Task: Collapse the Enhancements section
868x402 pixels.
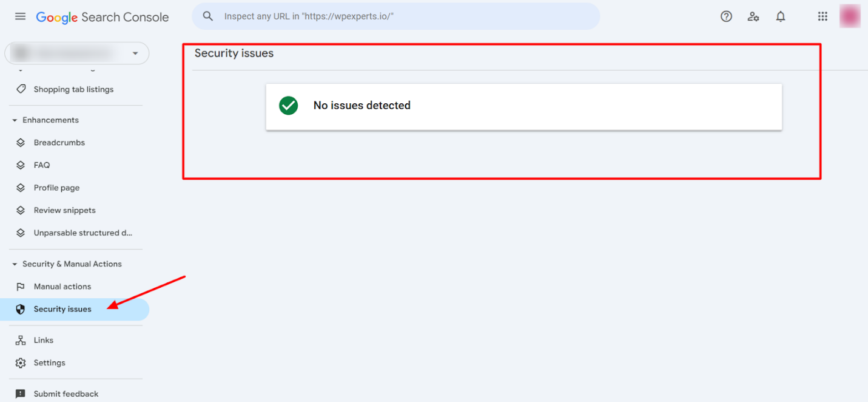Action: click(14, 120)
